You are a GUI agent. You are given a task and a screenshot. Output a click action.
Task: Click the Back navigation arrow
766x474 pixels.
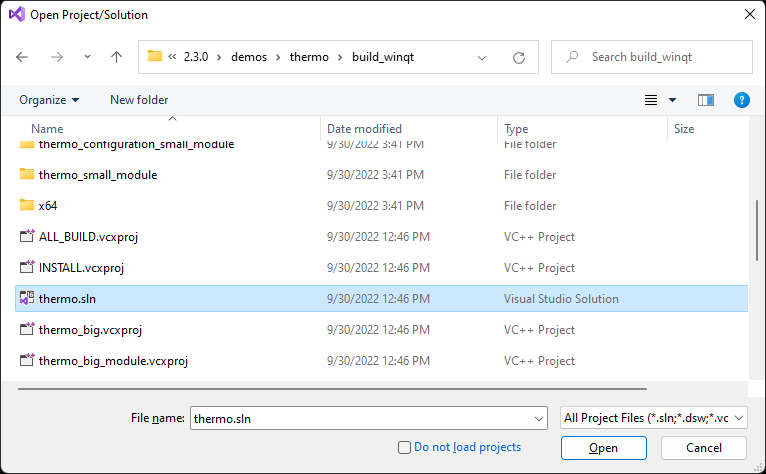tap(23, 57)
